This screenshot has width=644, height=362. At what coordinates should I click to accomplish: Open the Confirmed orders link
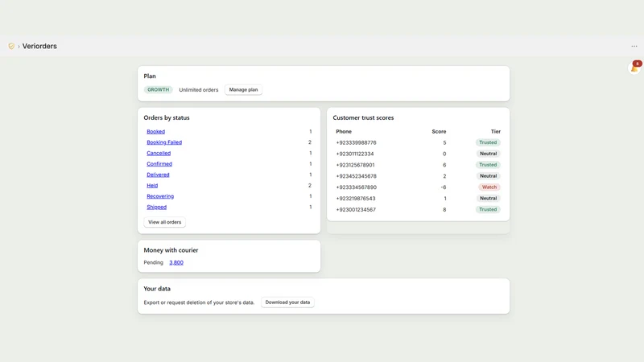(x=159, y=164)
